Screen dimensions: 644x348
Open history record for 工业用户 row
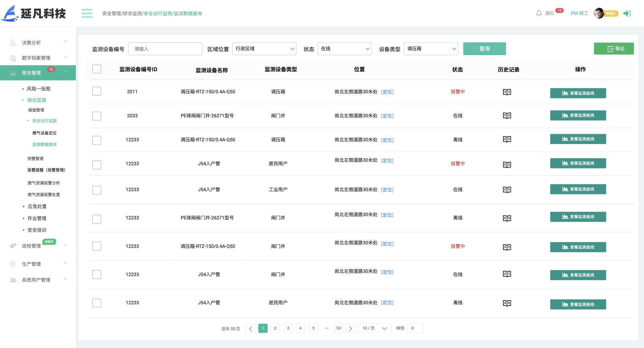coord(507,190)
